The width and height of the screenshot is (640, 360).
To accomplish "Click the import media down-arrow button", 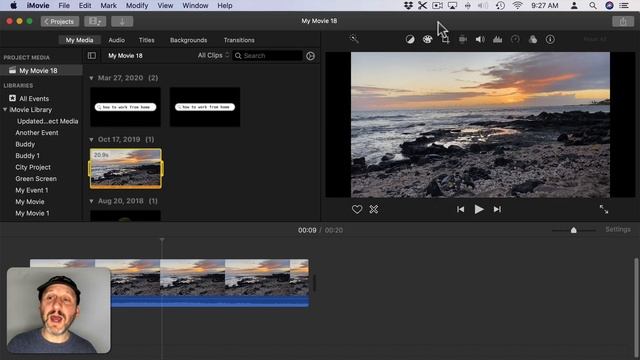I will point(122,21).
